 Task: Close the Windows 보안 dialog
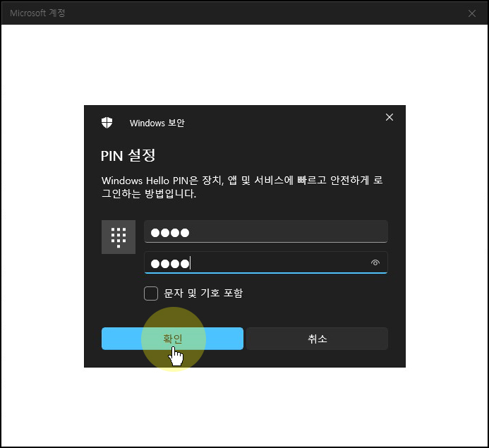[390, 117]
